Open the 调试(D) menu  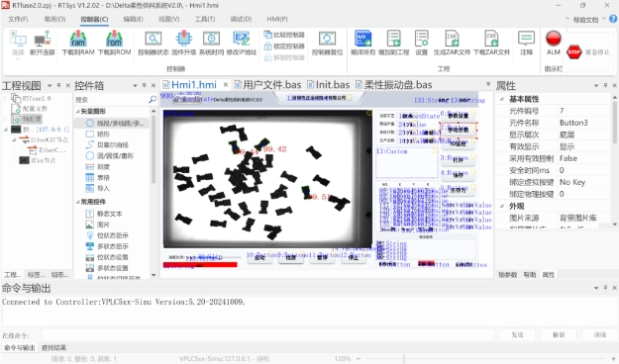tap(241, 19)
